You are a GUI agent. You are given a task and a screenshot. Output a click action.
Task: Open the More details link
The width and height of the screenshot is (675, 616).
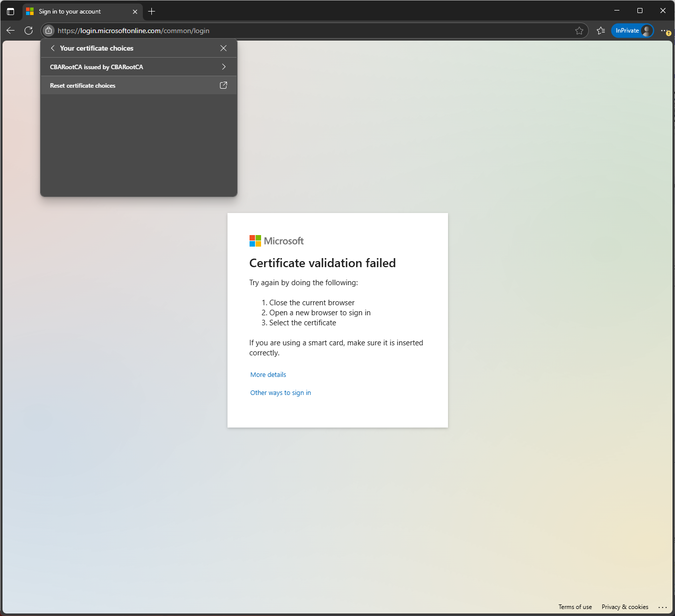coord(268,374)
